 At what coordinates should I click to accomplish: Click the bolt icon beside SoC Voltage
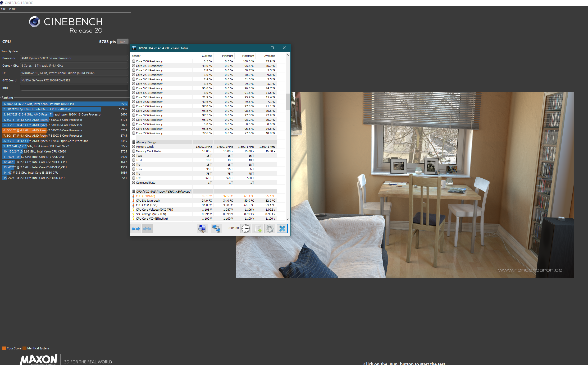[134, 214]
